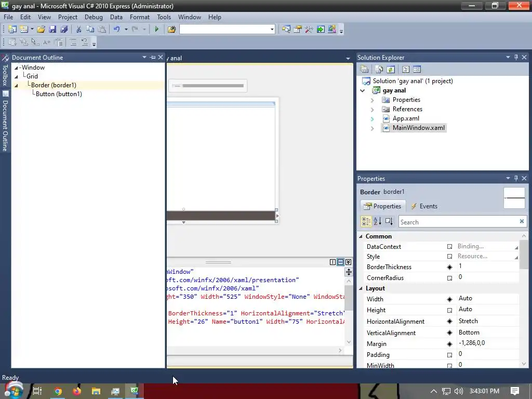Click the blue Undo arrow icon
Image resolution: width=532 pixels, height=399 pixels.
pos(116,30)
